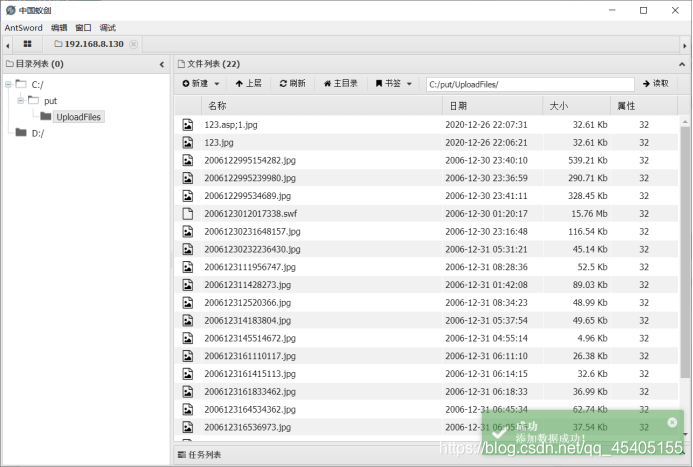Click the date 2020-12-26 22:06:21
This screenshot has height=467, width=693.
click(486, 143)
